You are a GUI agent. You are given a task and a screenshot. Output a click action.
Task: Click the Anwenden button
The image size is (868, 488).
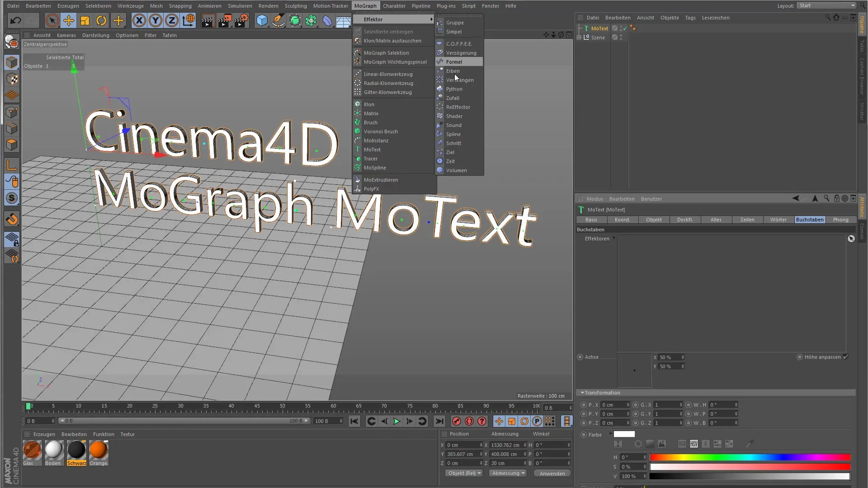[x=552, y=474]
